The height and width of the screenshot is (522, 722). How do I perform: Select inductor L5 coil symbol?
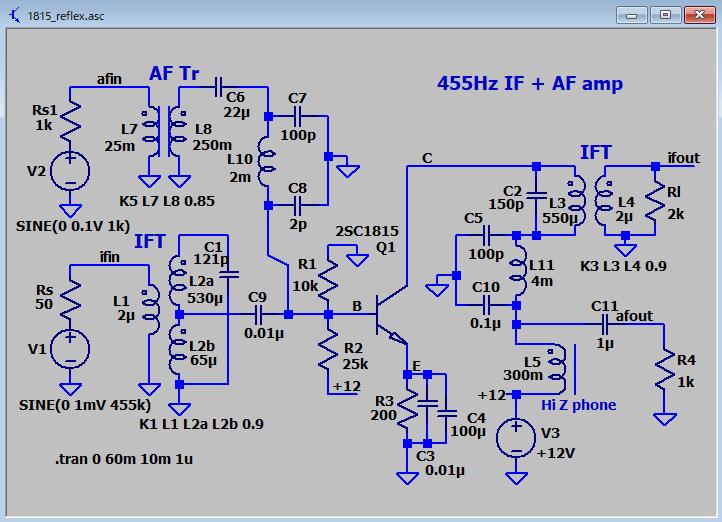559,369
